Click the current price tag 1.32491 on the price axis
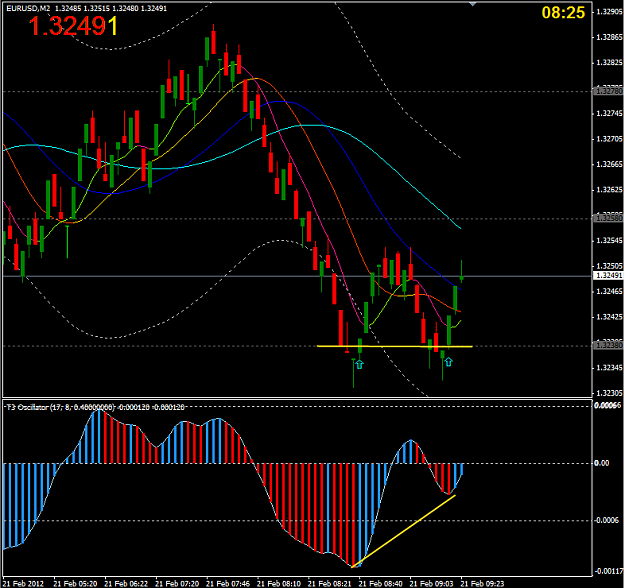This screenshot has height=588, width=625. click(608, 275)
